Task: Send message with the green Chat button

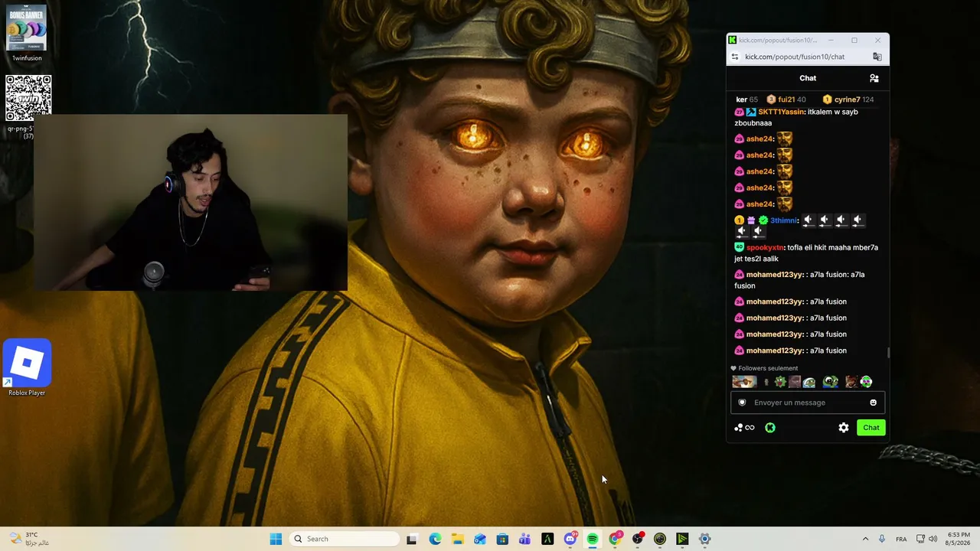Action: pyautogui.click(x=871, y=428)
